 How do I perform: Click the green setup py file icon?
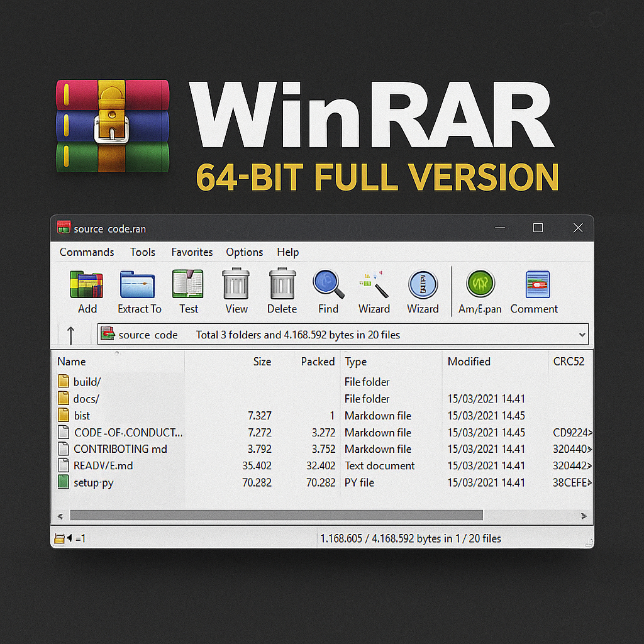tap(64, 482)
